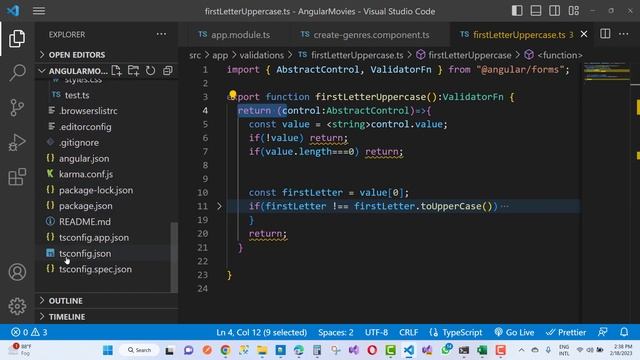This screenshot has height=360, width=640.
Task: Open Run and Debug view
Action: [x=17, y=142]
